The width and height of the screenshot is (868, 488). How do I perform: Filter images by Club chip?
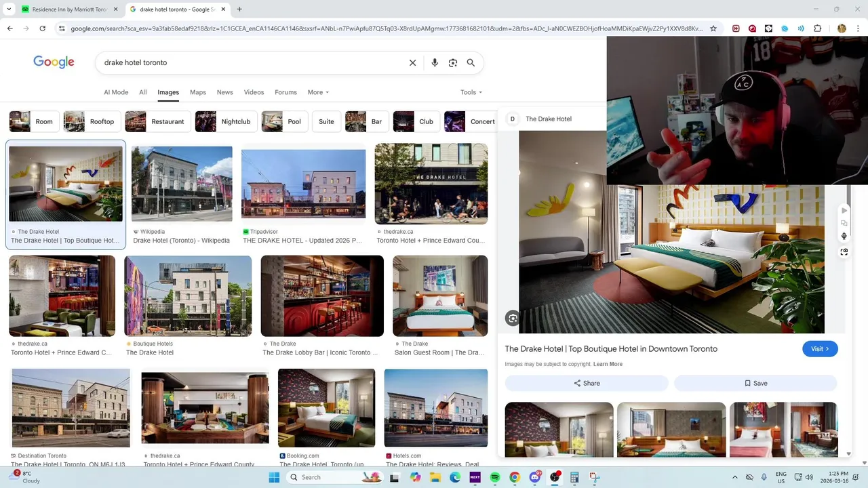[416, 121]
